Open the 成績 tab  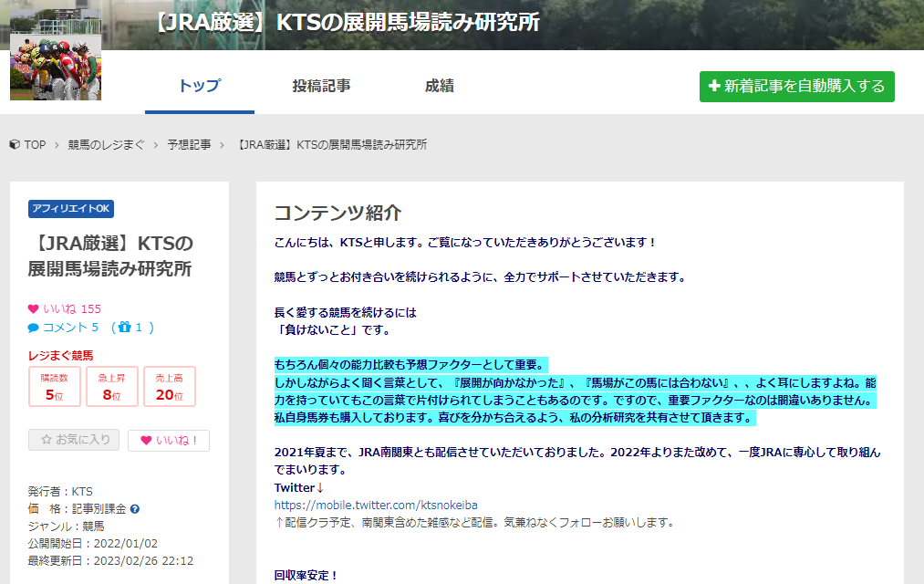tap(440, 86)
